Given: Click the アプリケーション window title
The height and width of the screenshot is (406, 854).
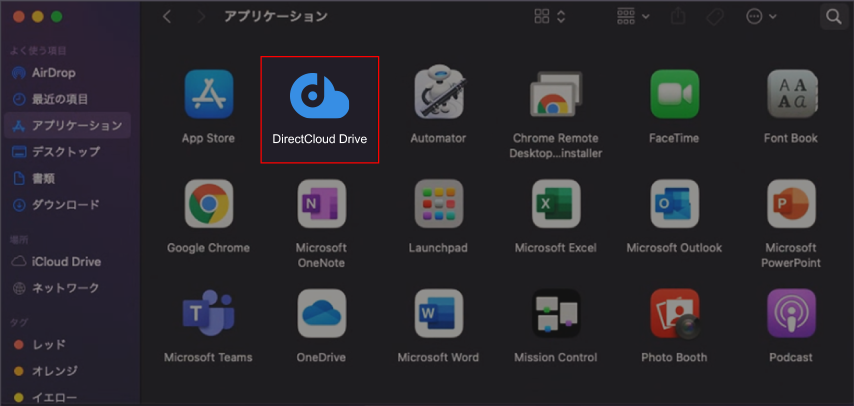Looking at the screenshot, I should (276, 16).
